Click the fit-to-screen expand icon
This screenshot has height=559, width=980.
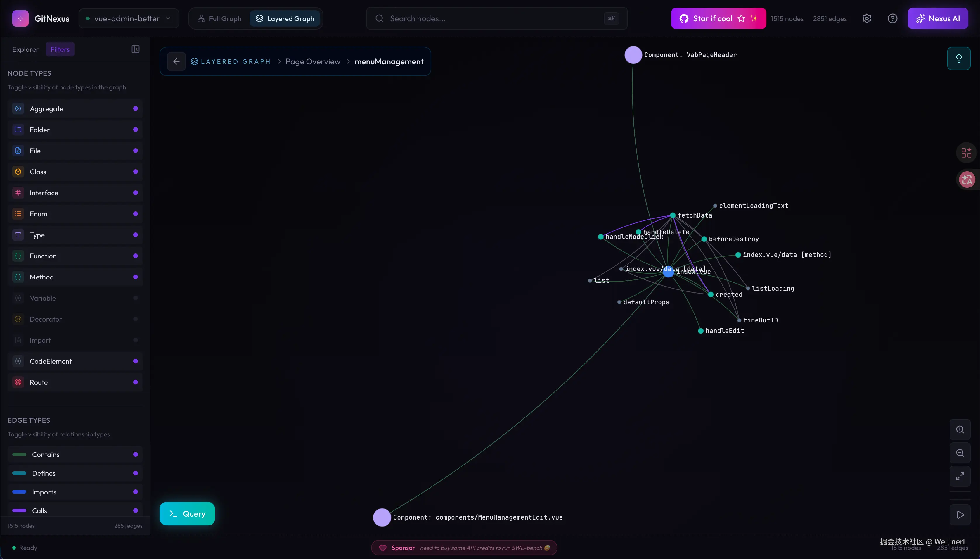click(960, 477)
